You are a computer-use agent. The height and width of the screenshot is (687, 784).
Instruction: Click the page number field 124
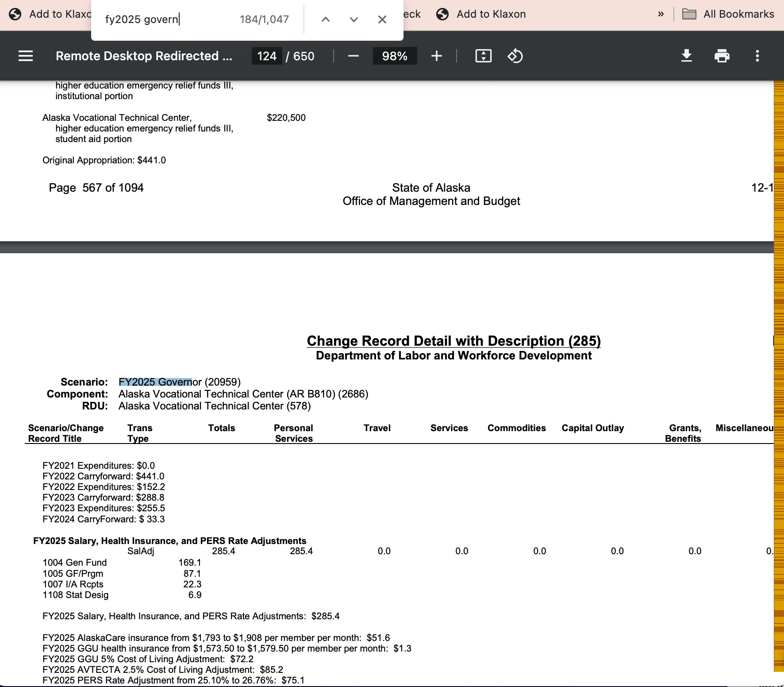[x=267, y=56]
